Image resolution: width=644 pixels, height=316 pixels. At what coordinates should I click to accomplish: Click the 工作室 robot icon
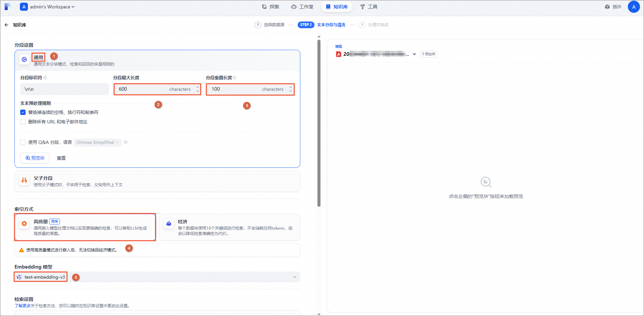pyautogui.click(x=294, y=7)
